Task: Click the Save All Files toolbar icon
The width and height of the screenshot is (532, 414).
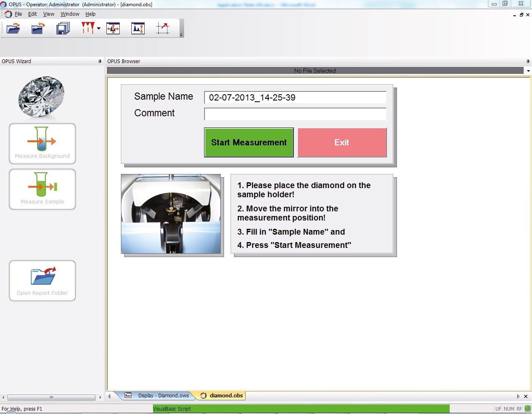Action: pyautogui.click(x=63, y=28)
